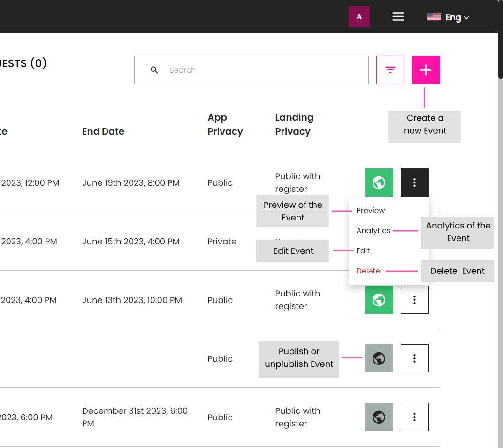Click the page vertical scrollbar thumb
This screenshot has height=448, width=503.
501,39
